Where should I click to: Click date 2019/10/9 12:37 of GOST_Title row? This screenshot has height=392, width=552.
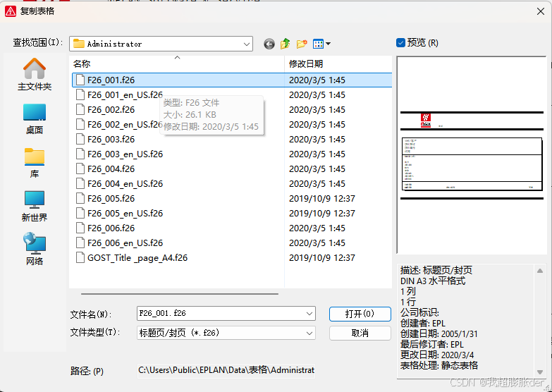tap(321, 257)
